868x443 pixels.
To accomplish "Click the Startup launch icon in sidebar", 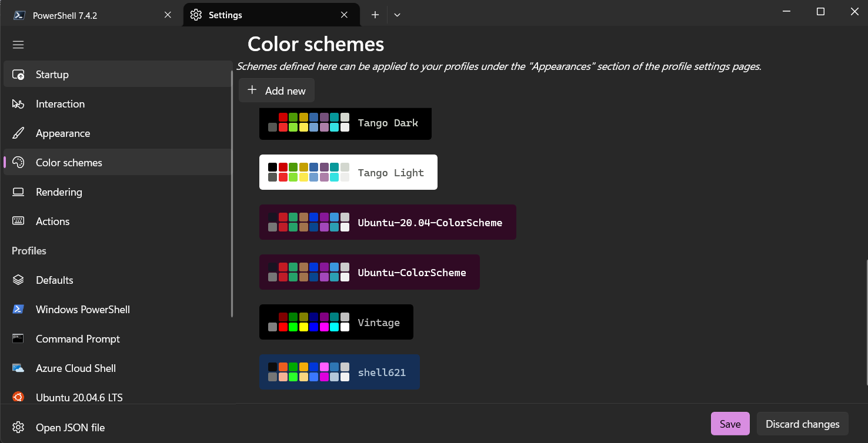I will [18, 74].
